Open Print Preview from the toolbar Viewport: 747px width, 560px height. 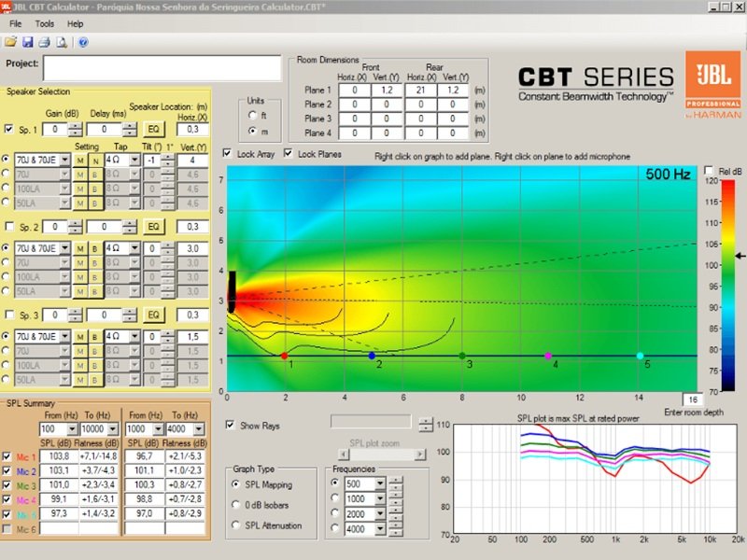click(x=62, y=42)
